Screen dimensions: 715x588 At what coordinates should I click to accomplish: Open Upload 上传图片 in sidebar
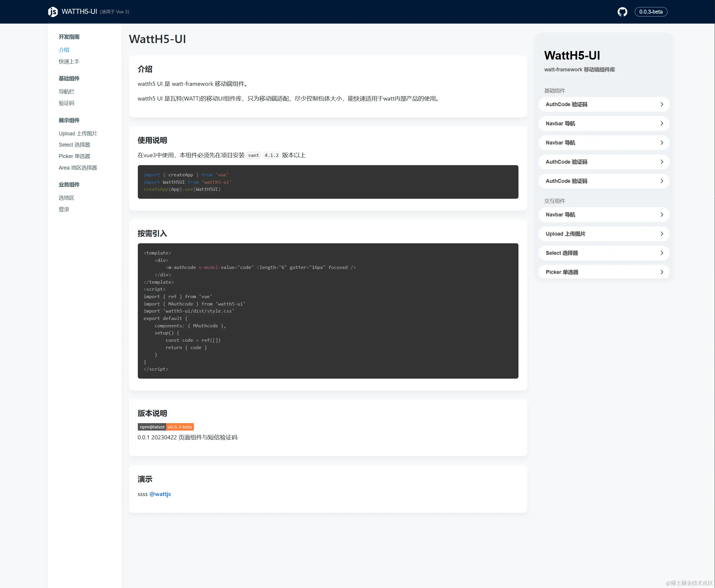(x=78, y=134)
